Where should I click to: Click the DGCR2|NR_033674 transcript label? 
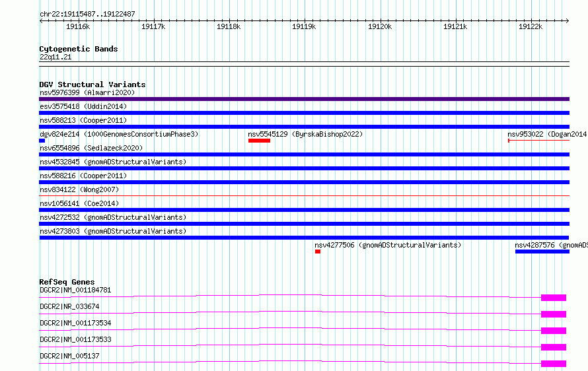[x=69, y=306]
